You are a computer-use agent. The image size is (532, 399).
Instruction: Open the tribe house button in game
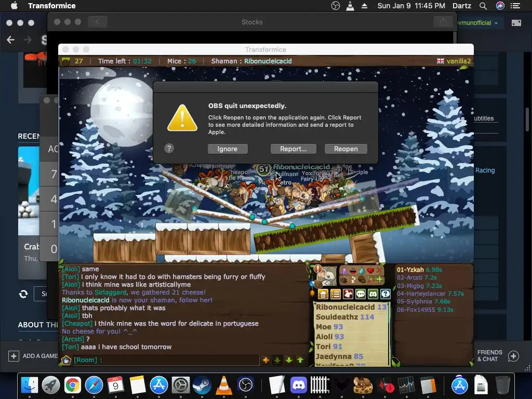[x=323, y=294]
